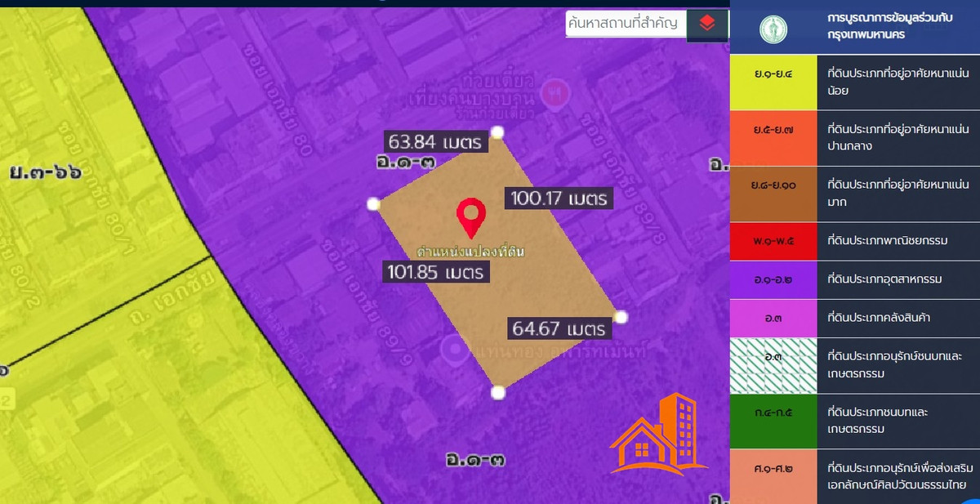
Task: Click the restaurant fork-and-knife map marker
Action: 559,88
